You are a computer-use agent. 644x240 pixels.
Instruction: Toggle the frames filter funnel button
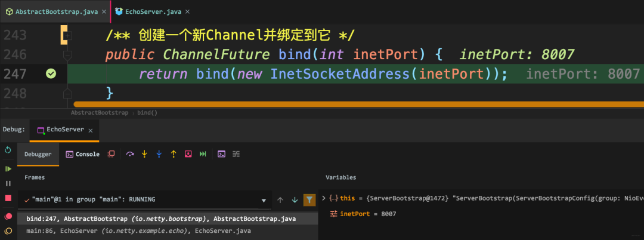tap(309, 200)
